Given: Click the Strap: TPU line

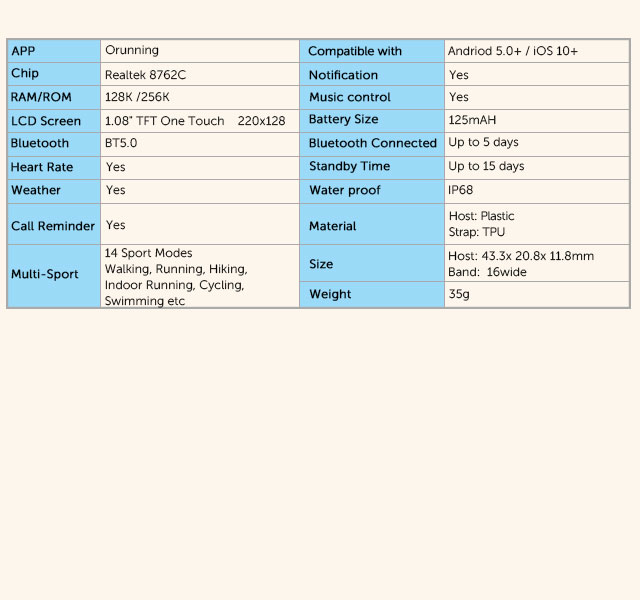Looking at the screenshot, I should (x=477, y=232).
